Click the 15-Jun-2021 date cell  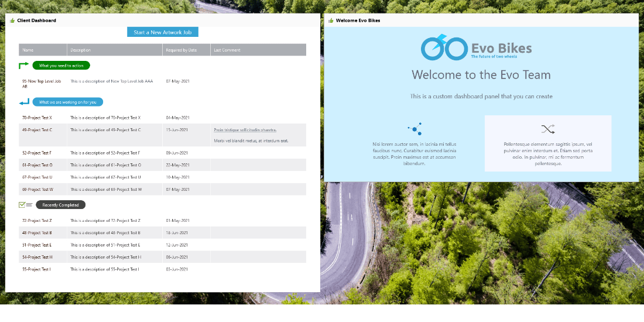(x=177, y=130)
